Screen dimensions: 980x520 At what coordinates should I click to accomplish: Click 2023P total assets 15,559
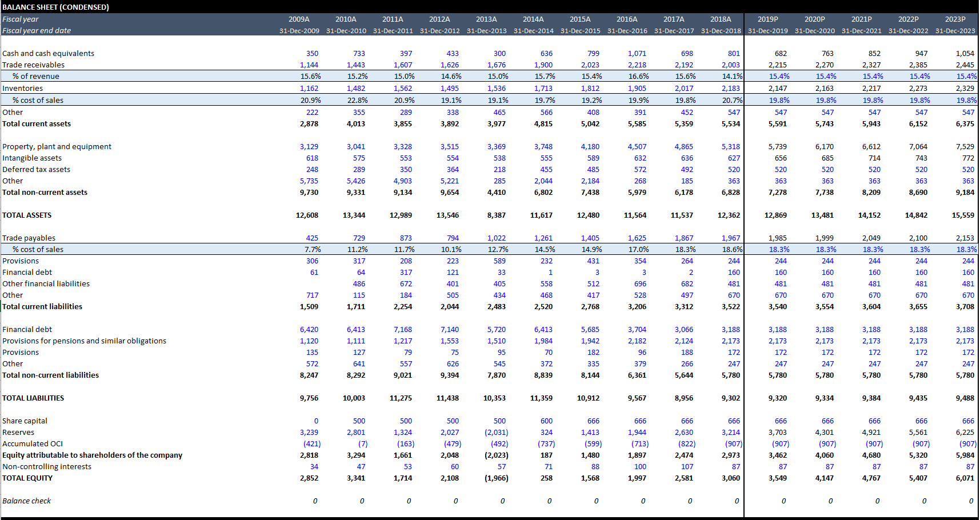963,215
